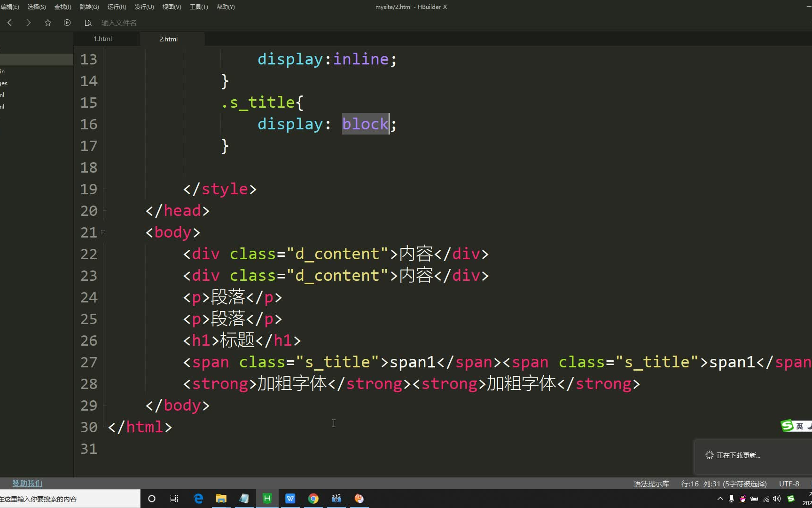This screenshot has height=508, width=812.
Task: Click the HBuilder X taskbar icon
Action: coord(267,499)
